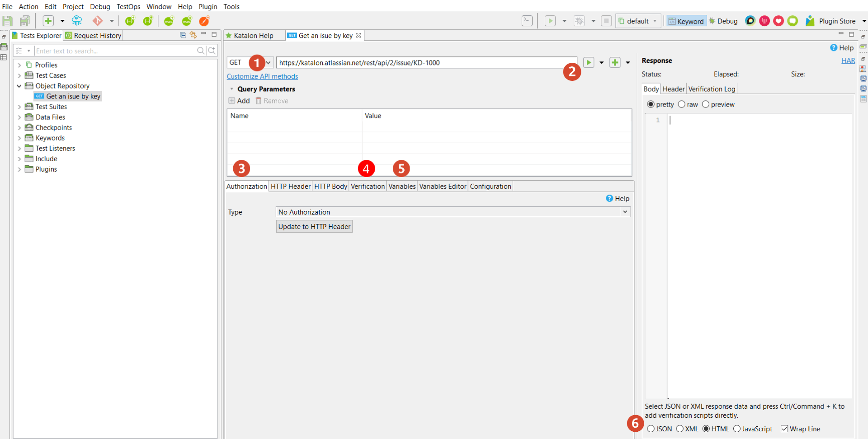Click the green plus add-to-test-case icon

[x=615, y=62]
